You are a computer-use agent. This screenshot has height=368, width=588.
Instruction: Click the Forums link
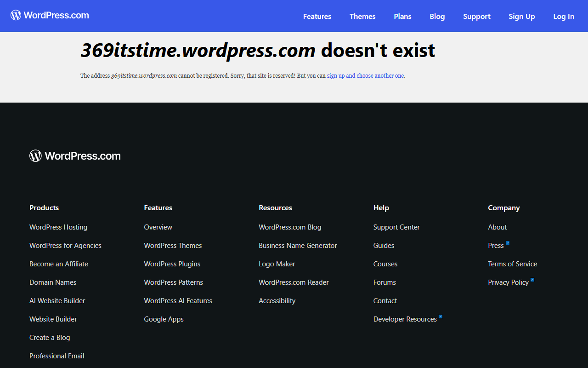pos(384,282)
